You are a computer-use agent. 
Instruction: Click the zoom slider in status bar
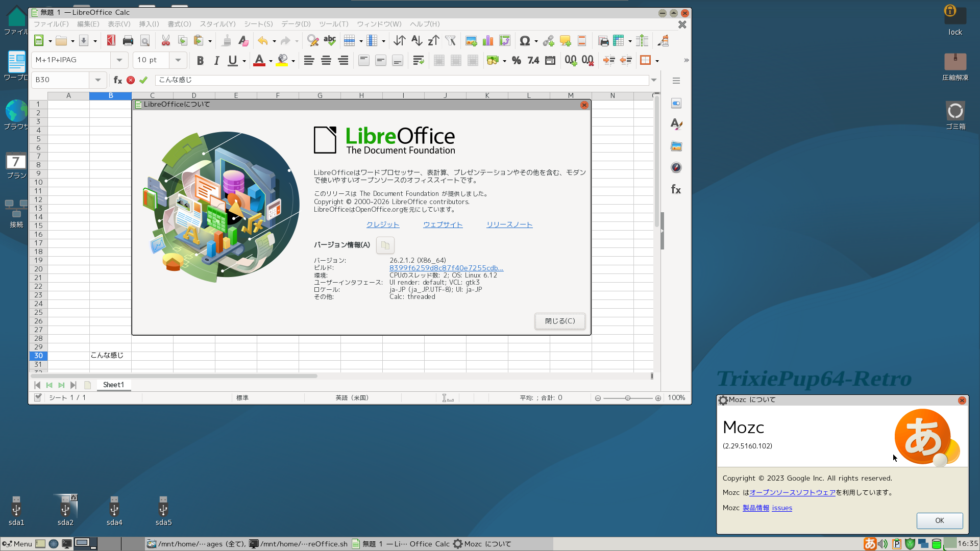(627, 398)
